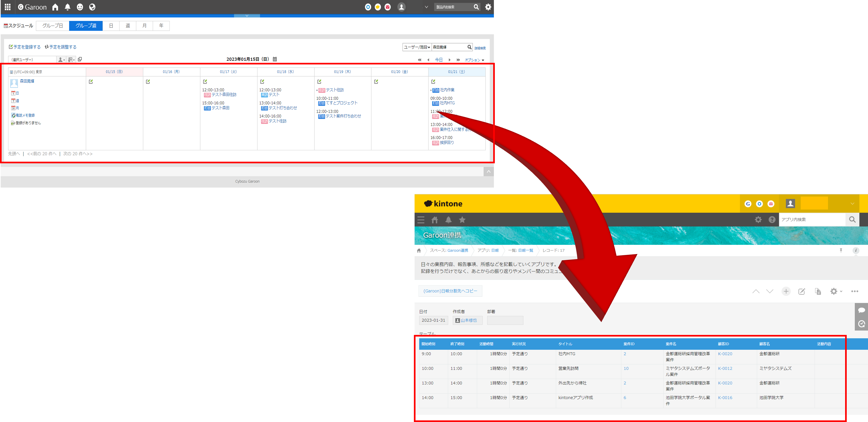This screenshot has height=422, width=868.
Task: Expand the オプション dropdown
Action: click(x=474, y=60)
